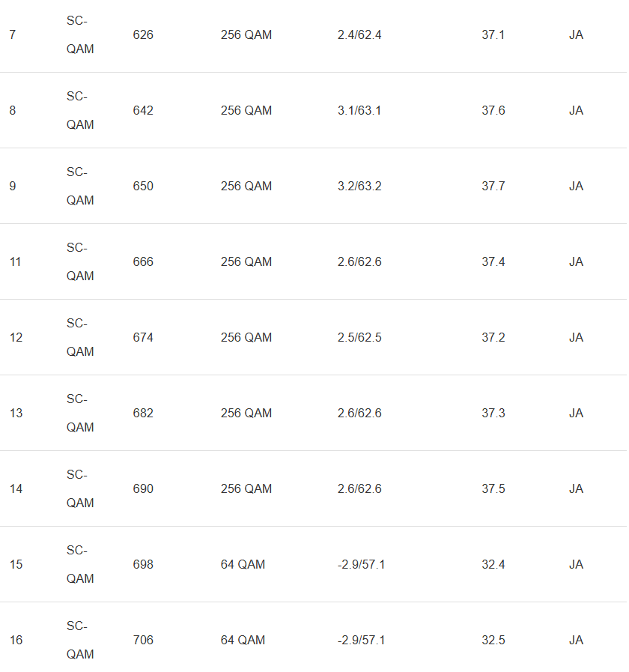This screenshot has height=672, width=629.
Task: Select the 32.5 SNR value
Action: [x=493, y=641]
